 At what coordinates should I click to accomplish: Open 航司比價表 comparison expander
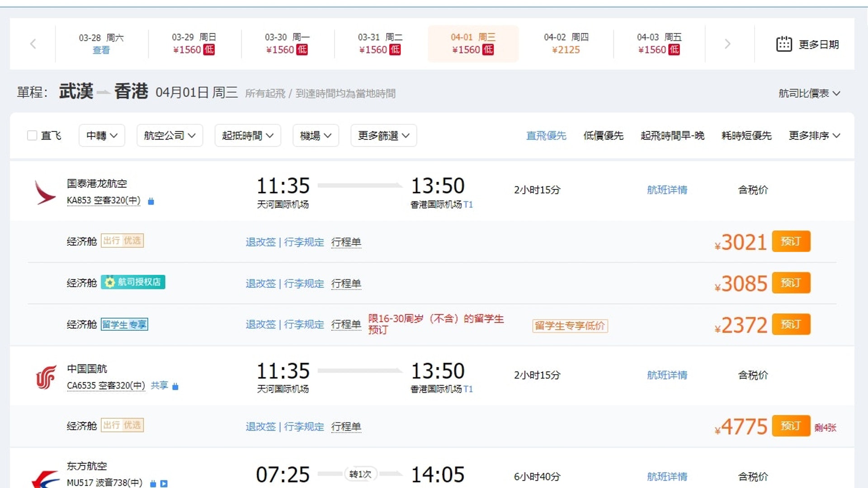809,94
